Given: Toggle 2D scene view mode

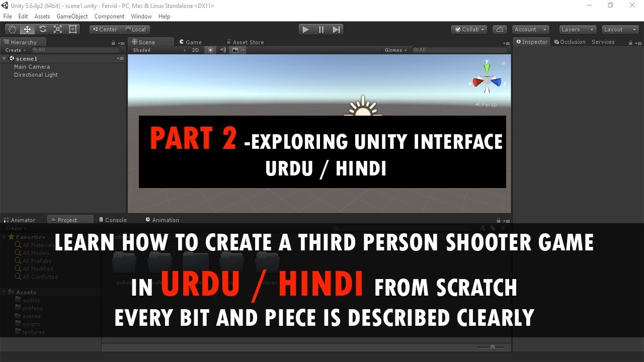Looking at the screenshot, I should pos(195,50).
